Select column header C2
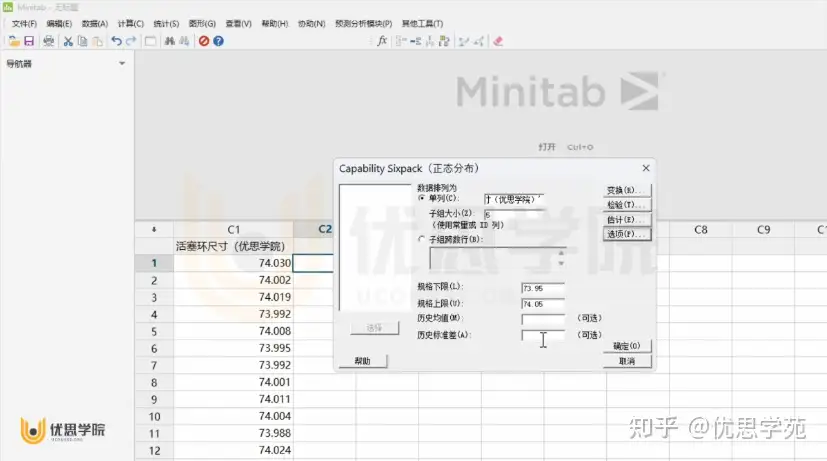This screenshot has height=461, width=827. [325, 229]
